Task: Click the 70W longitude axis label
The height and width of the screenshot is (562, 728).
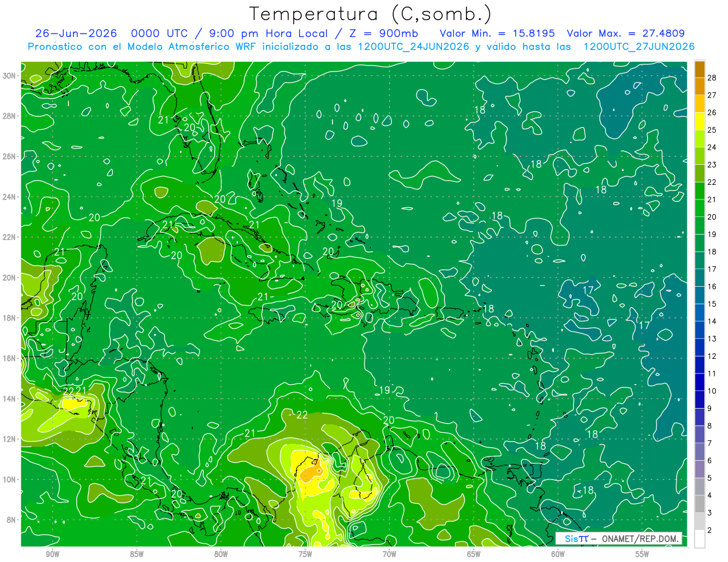Action: pos(389,554)
